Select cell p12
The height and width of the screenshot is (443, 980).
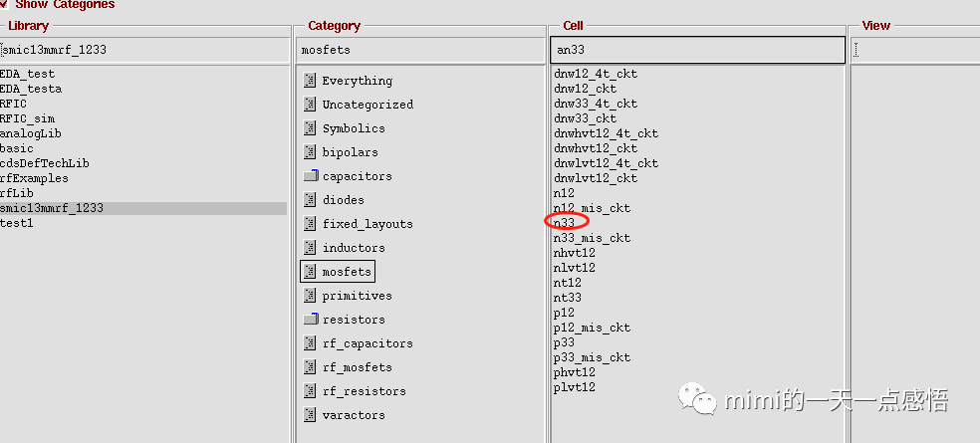pos(565,313)
